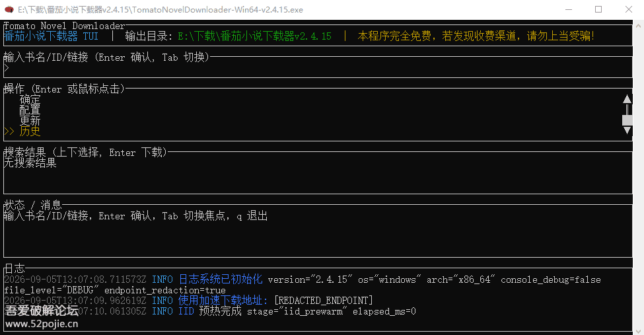Viewport: 644px width, 335px height.
Task: Click the output directory path E:\下载\番茄小说下载器v2.4.15
Action: (255, 36)
